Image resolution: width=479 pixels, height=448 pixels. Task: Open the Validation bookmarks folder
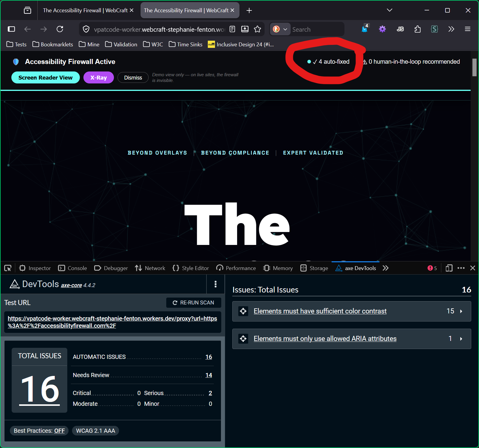pos(121,45)
